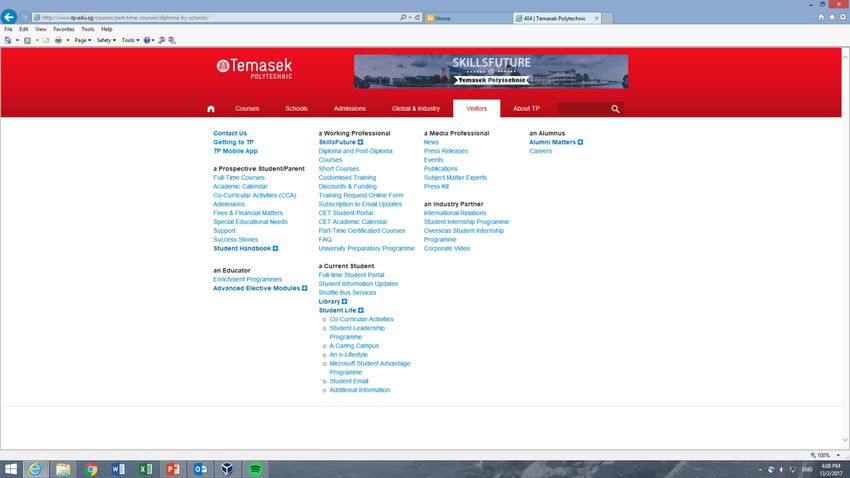Close the 404 Temasek Polytechnic tab
Viewport: 850px width, 478px height.
[x=597, y=18]
